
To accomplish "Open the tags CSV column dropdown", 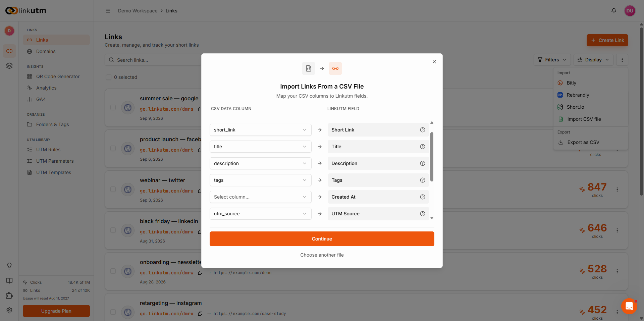I will pos(260,180).
